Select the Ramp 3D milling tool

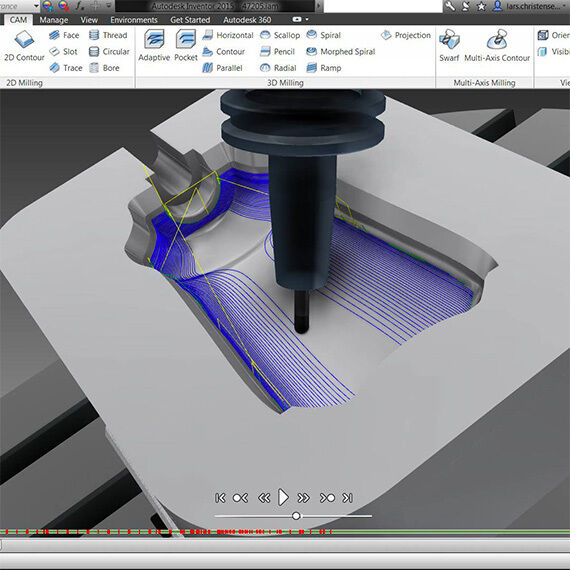click(x=324, y=68)
